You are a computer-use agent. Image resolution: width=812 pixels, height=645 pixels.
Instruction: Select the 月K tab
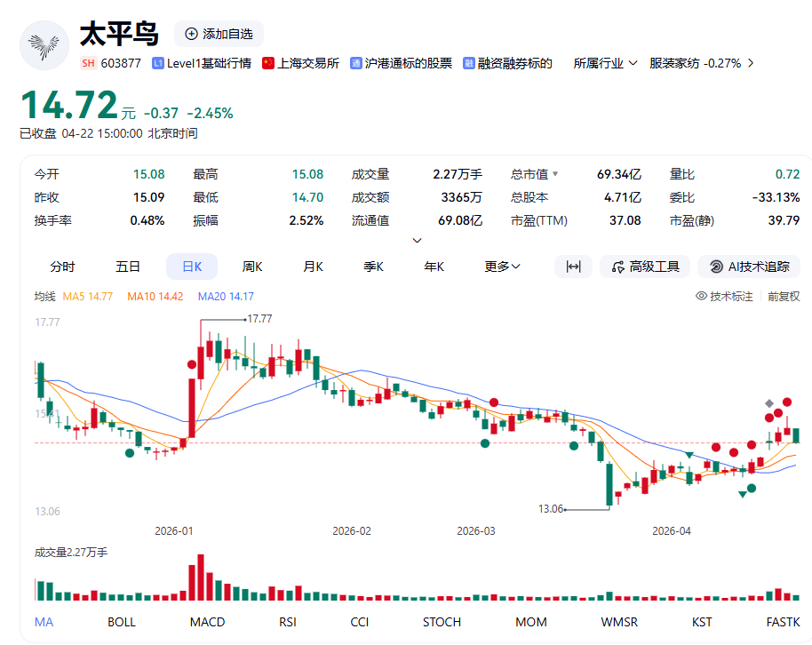pos(313,267)
